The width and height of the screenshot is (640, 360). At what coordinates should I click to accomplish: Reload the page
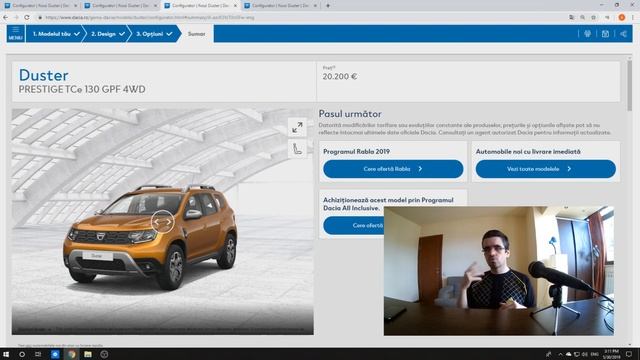tap(27, 18)
